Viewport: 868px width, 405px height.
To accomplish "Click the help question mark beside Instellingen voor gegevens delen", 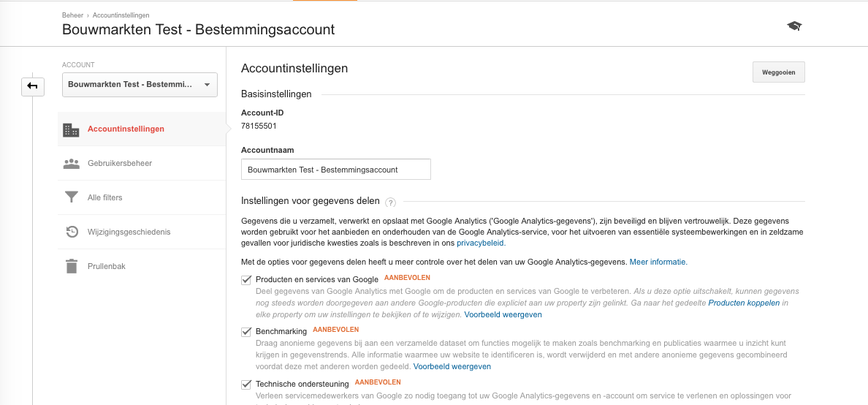I will (x=391, y=202).
